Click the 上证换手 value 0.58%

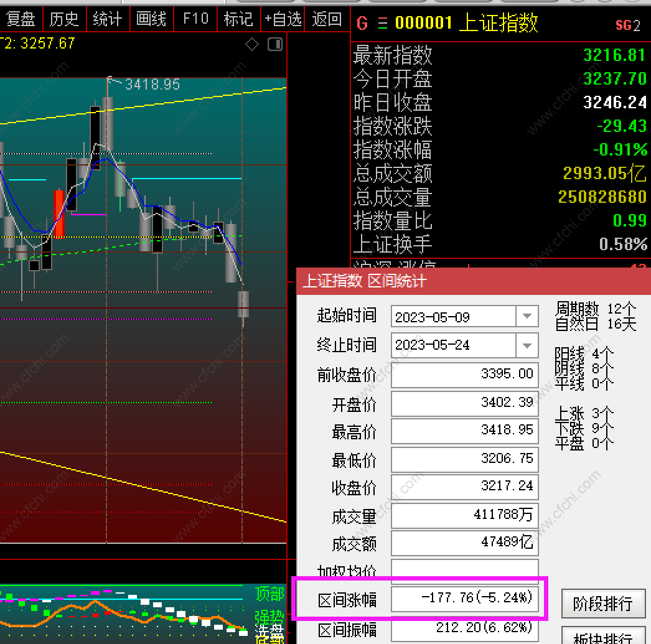point(623,245)
